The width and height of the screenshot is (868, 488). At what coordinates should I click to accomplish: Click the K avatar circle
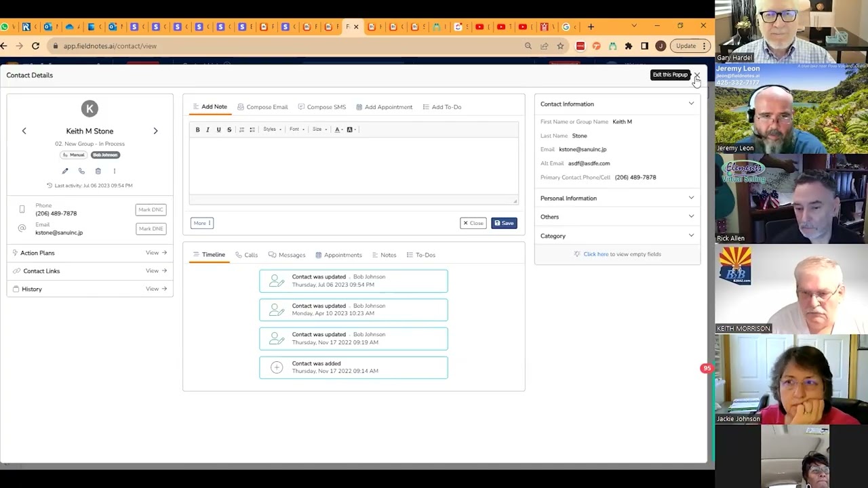pyautogui.click(x=90, y=108)
